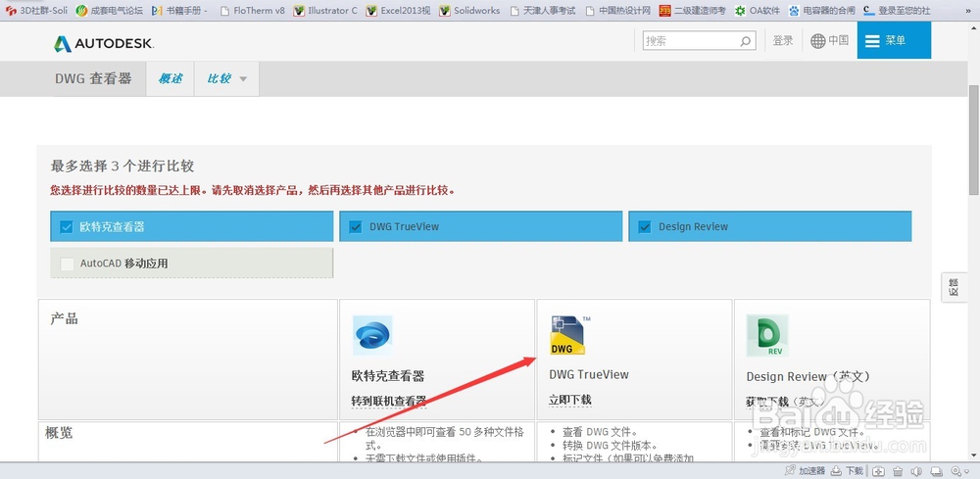Open the FloTherm v8 bookmark

click(252, 10)
